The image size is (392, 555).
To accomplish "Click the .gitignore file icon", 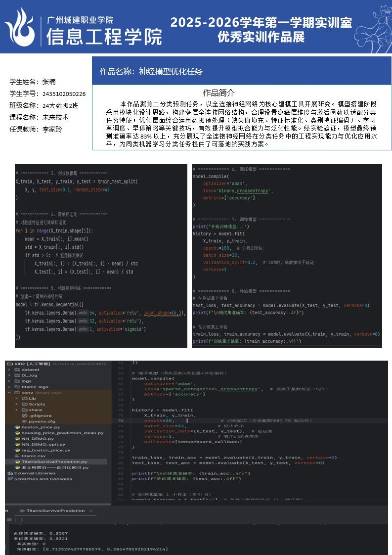I will coord(24,416).
